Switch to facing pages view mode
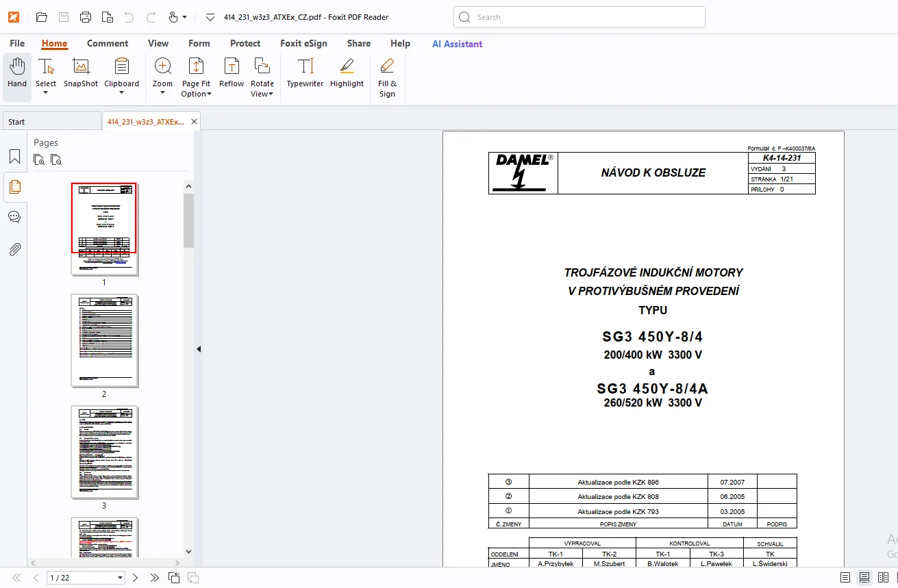898x588 pixels. (x=884, y=578)
